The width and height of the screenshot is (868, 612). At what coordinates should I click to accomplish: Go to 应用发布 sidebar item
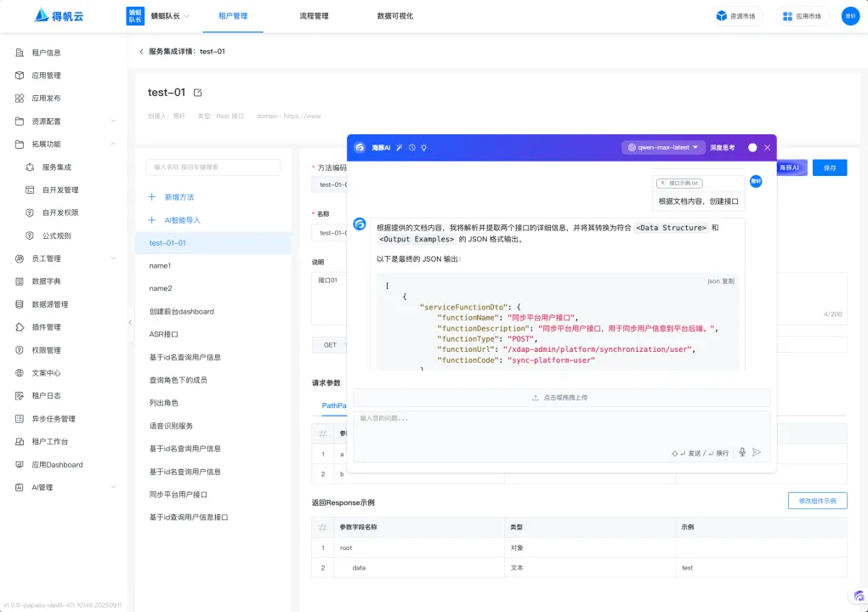46,98
